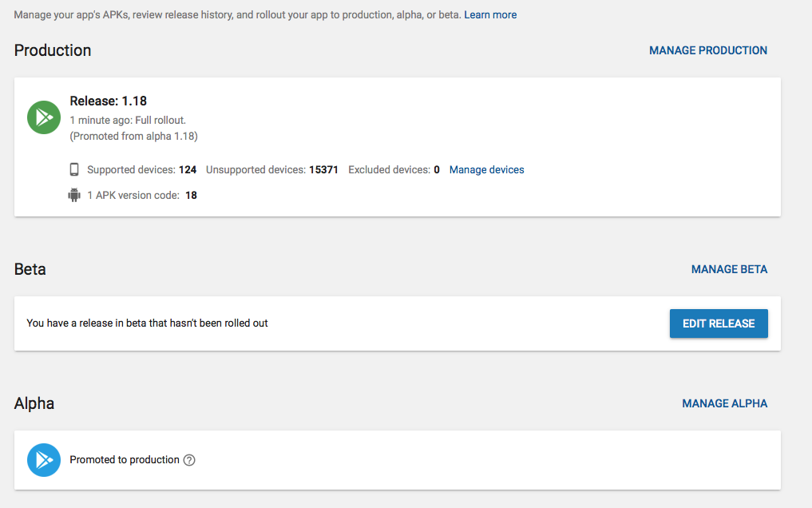812x508 pixels.
Task: Open Manage Production
Action: click(708, 50)
